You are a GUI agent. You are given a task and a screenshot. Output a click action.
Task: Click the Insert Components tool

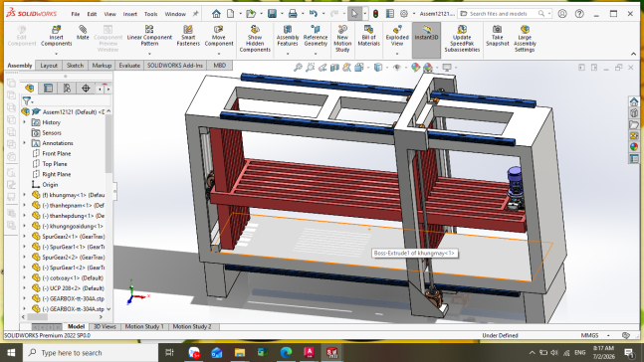[57, 36]
